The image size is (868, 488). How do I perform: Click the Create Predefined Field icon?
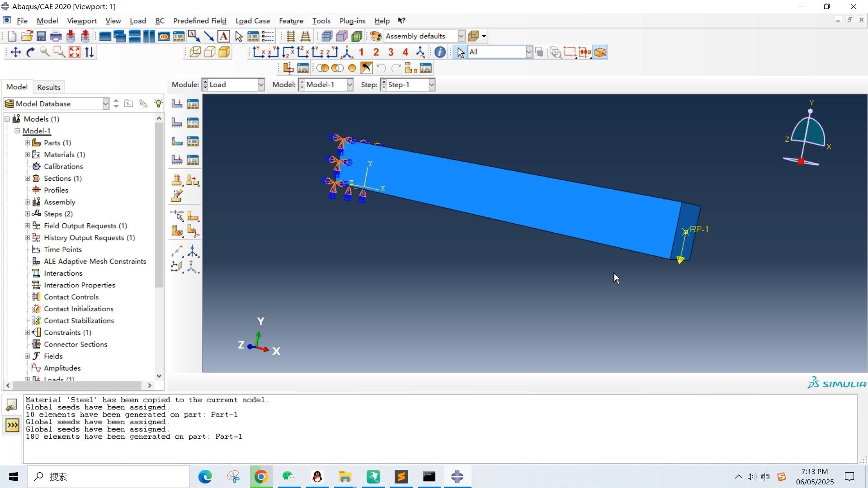(x=177, y=141)
